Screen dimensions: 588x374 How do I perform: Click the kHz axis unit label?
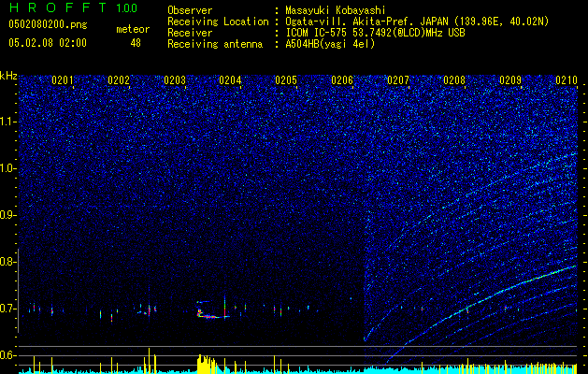pos(8,76)
